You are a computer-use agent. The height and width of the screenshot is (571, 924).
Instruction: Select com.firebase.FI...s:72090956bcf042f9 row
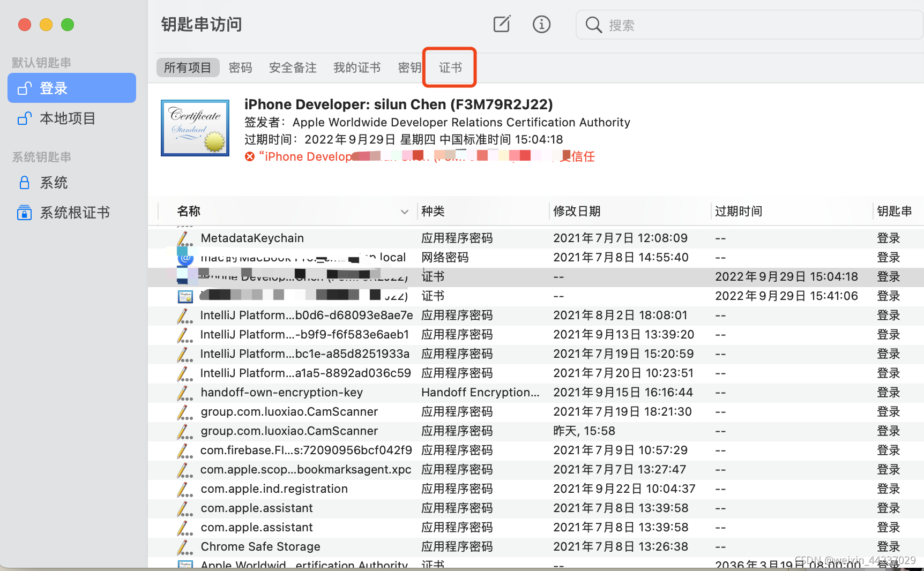pos(536,450)
